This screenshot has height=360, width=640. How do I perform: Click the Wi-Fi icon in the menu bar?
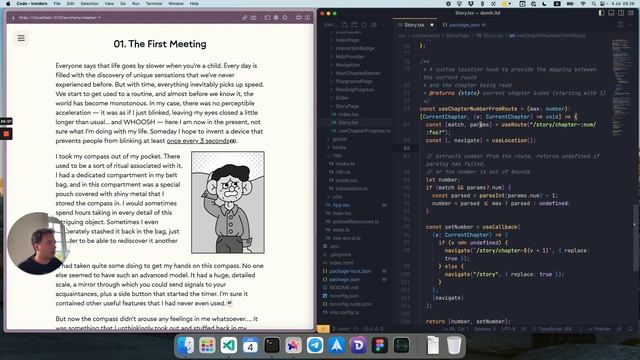coord(583,3)
